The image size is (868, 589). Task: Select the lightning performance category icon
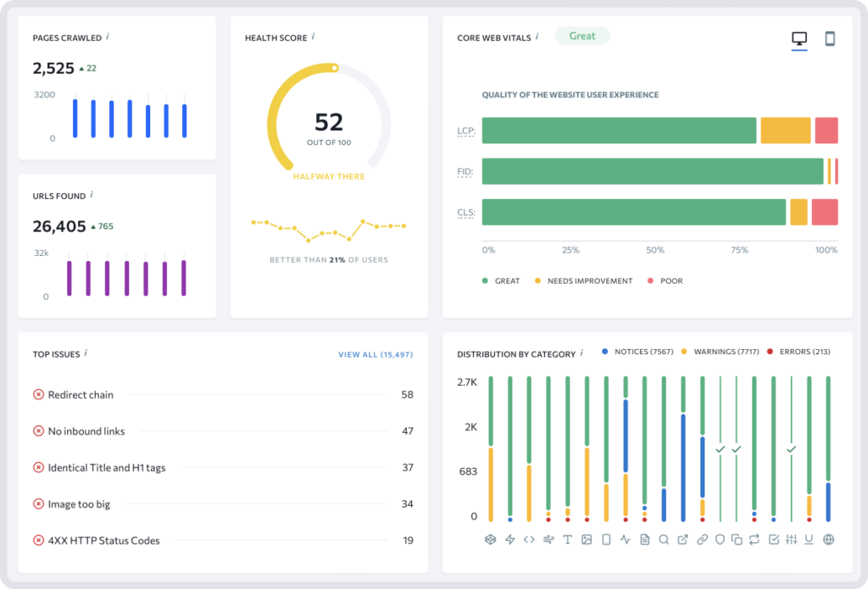(x=509, y=540)
